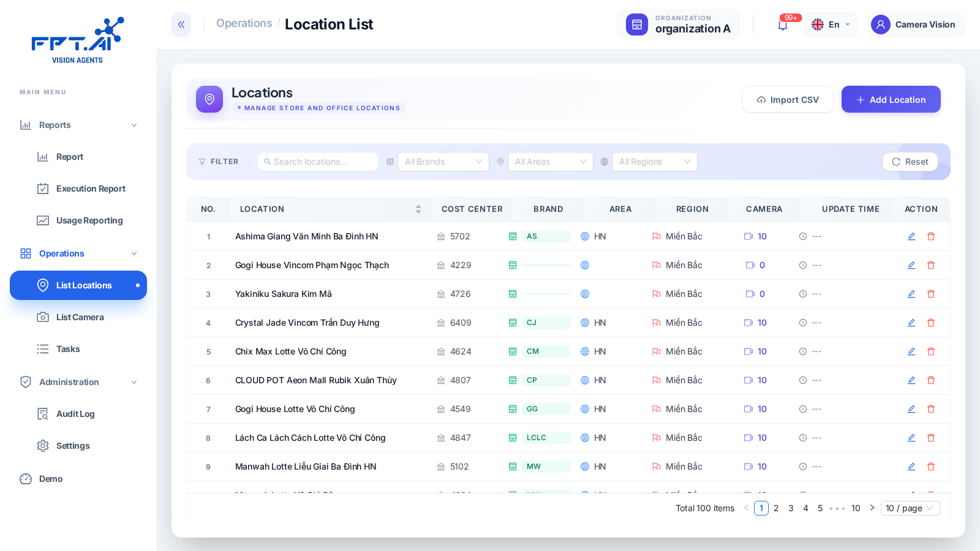Image resolution: width=980 pixels, height=551 pixels.
Task: Open the All Brands dropdown
Action: pyautogui.click(x=443, y=162)
